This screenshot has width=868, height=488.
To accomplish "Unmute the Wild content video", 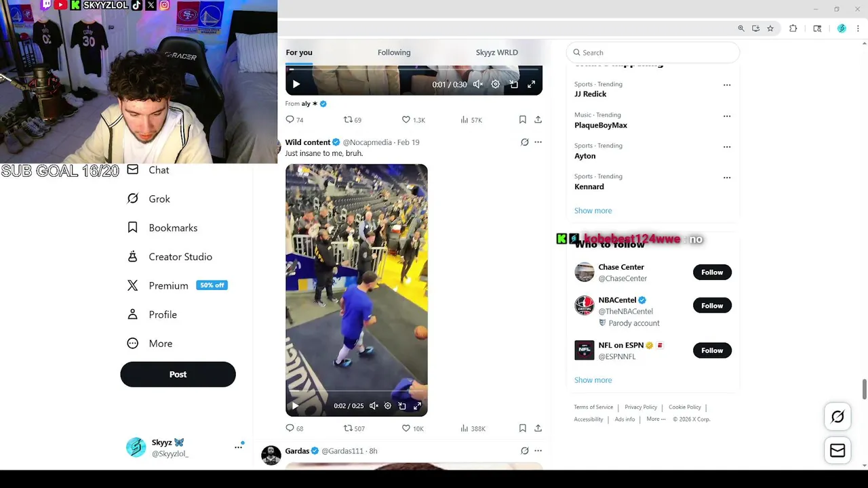I will tap(374, 406).
